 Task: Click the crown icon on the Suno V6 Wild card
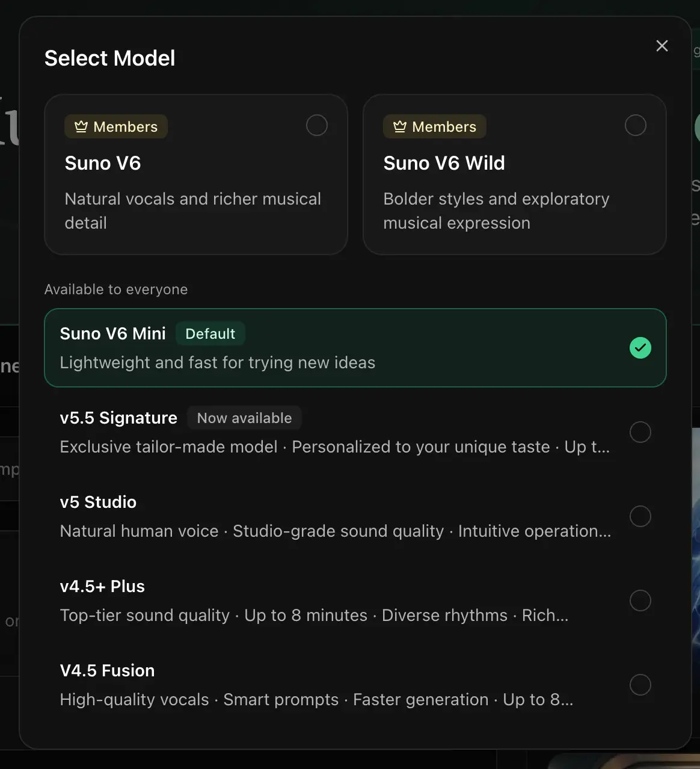coord(400,126)
